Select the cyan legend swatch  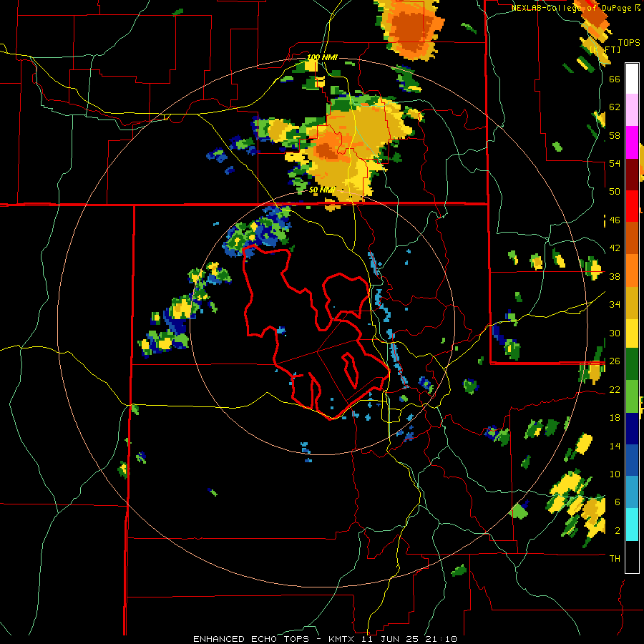click(x=632, y=525)
